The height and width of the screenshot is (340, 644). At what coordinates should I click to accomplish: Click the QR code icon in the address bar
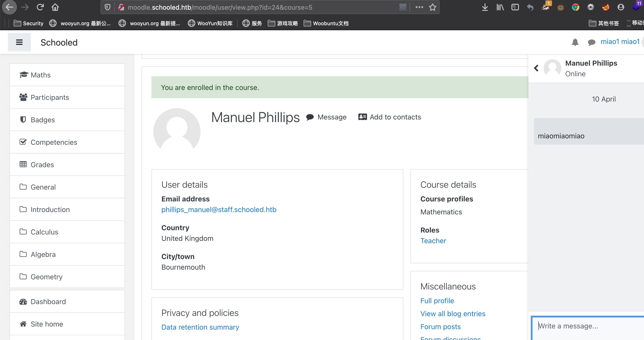point(403,7)
